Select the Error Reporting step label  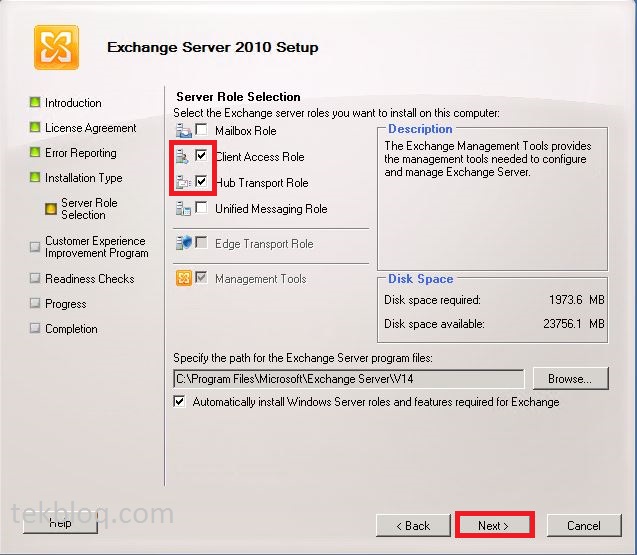click(x=81, y=153)
